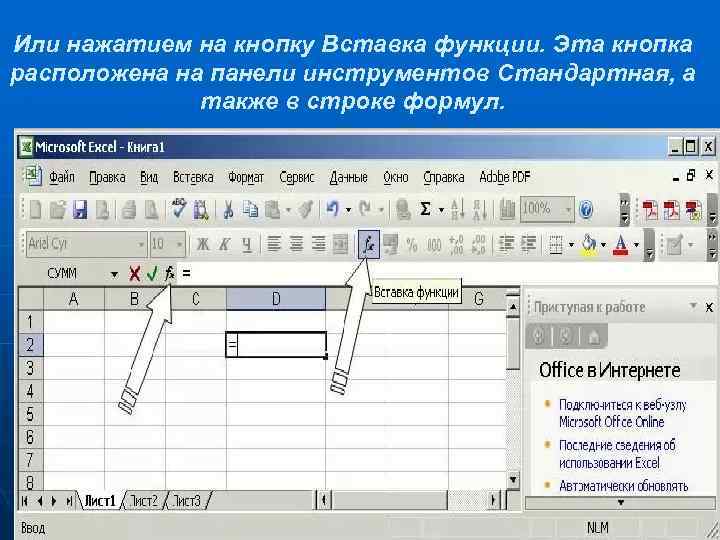Toggle Align Right for the cell
The width and height of the screenshot is (720, 540).
tap(319, 244)
